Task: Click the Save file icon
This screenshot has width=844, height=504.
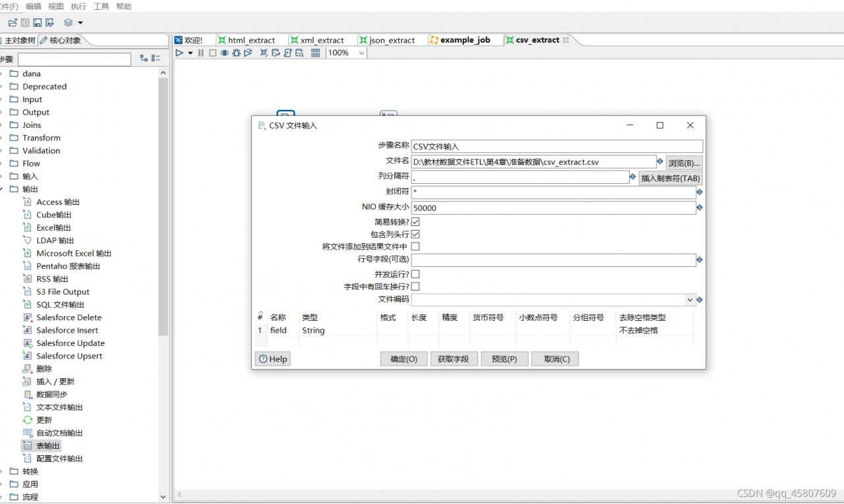Action: point(38,22)
